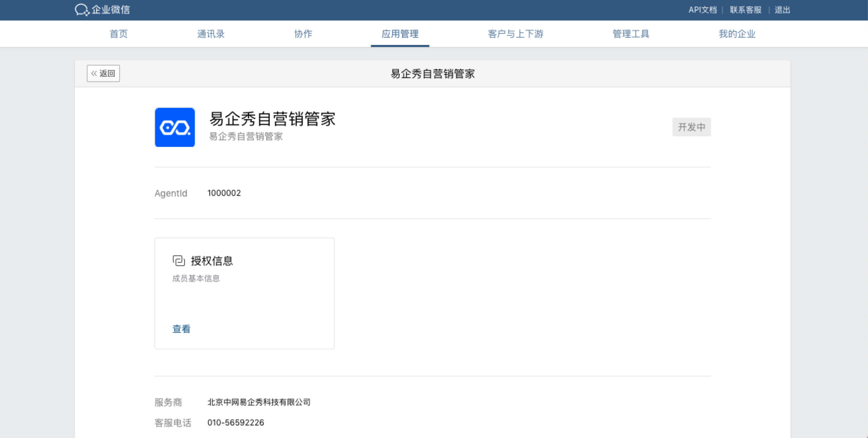The width and height of the screenshot is (868, 438).
Task: Click the 服务商 label
Action: coord(168,402)
